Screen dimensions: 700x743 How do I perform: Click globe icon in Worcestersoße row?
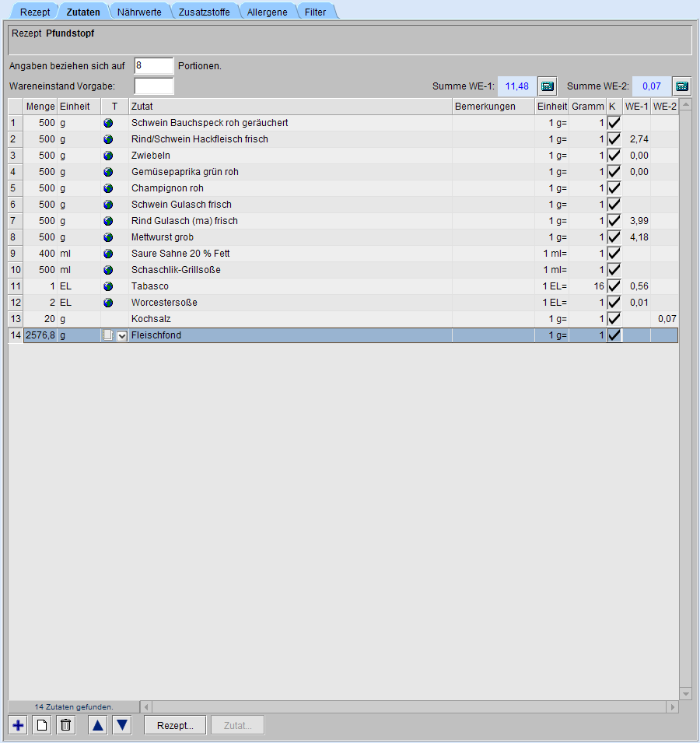tap(108, 303)
